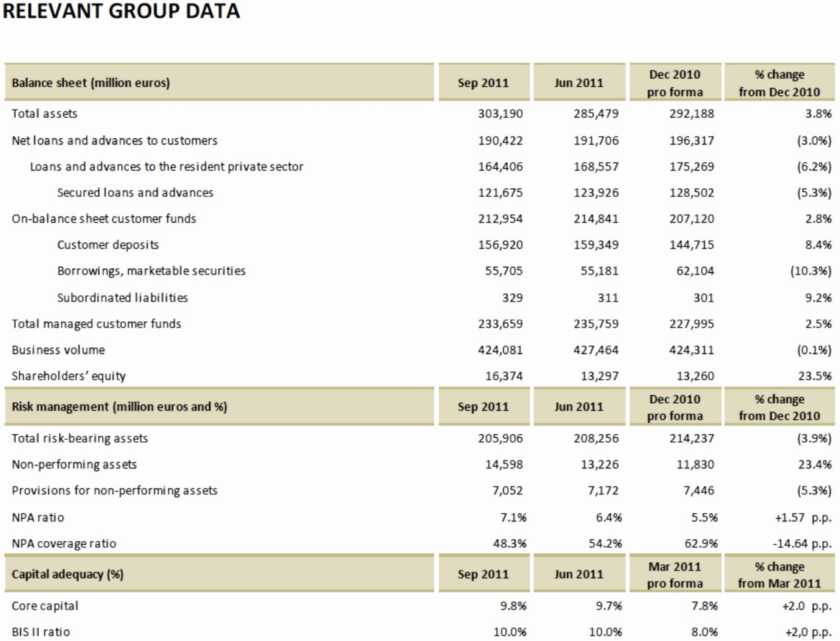Click the Sep 2011 column header

(x=482, y=83)
